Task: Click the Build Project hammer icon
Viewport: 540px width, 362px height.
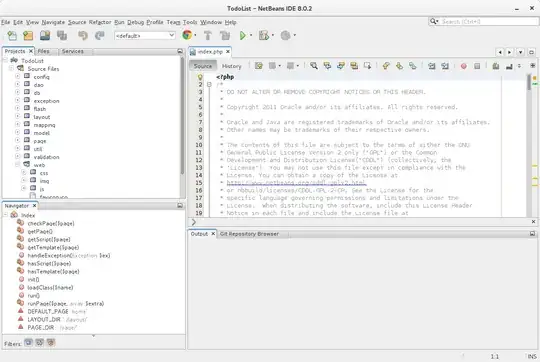Action: pyautogui.click(x=208, y=35)
